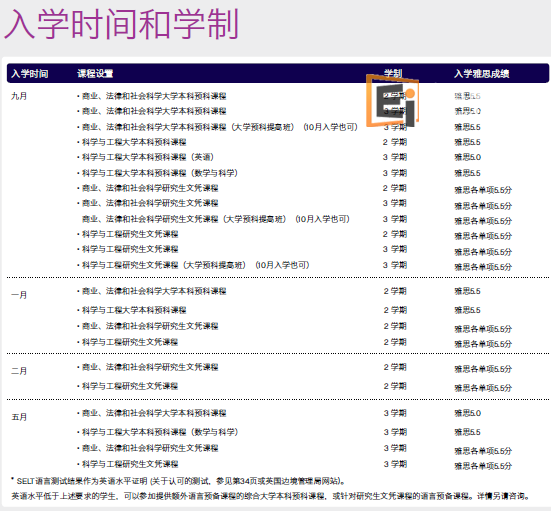551x511 pixels.
Task: Select 科学与工程研究生文凭课程 under 一月
Action: click(x=128, y=342)
